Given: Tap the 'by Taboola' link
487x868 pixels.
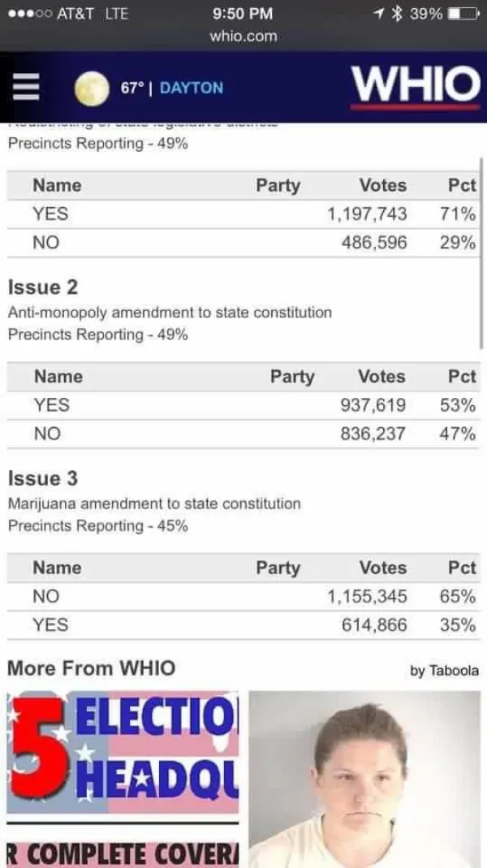Looking at the screenshot, I should pyautogui.click(x=444, y=671).
